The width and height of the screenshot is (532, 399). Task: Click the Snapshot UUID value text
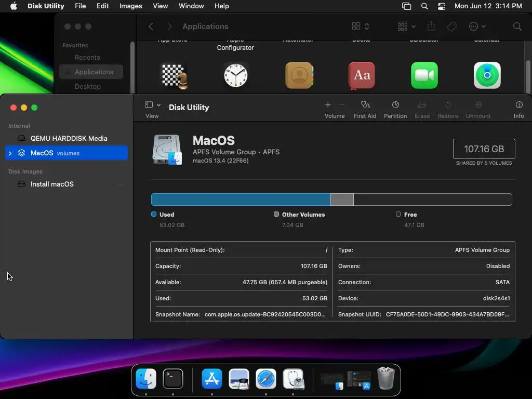447,314
